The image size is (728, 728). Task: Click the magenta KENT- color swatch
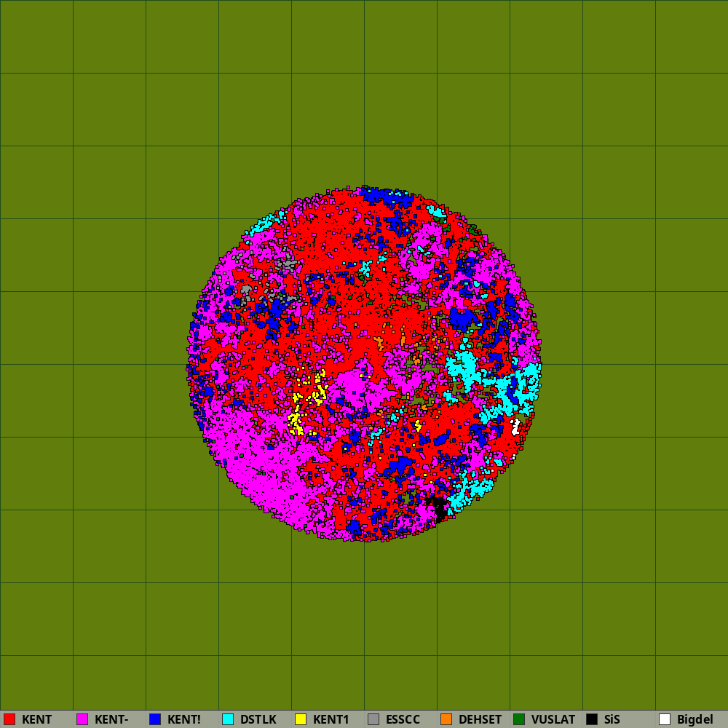pyautogui.click(x=82, y=719)
